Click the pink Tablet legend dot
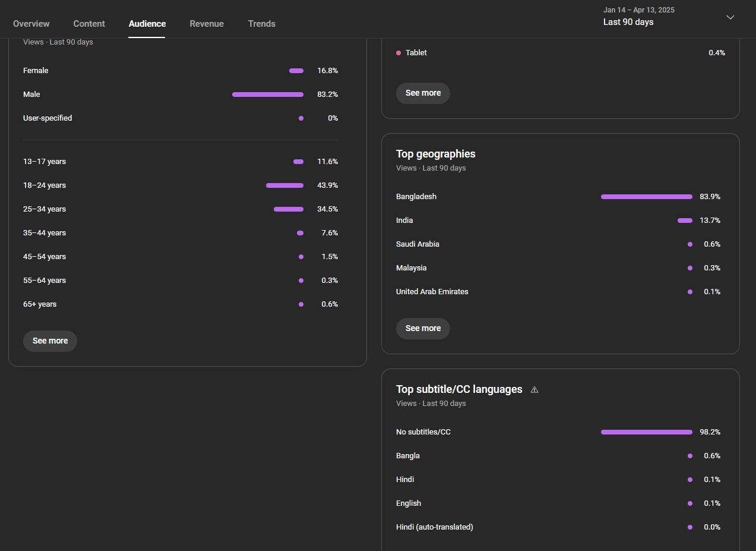Image resolution: width=756 pixels, height=551 pixels. tap(398, 53)
